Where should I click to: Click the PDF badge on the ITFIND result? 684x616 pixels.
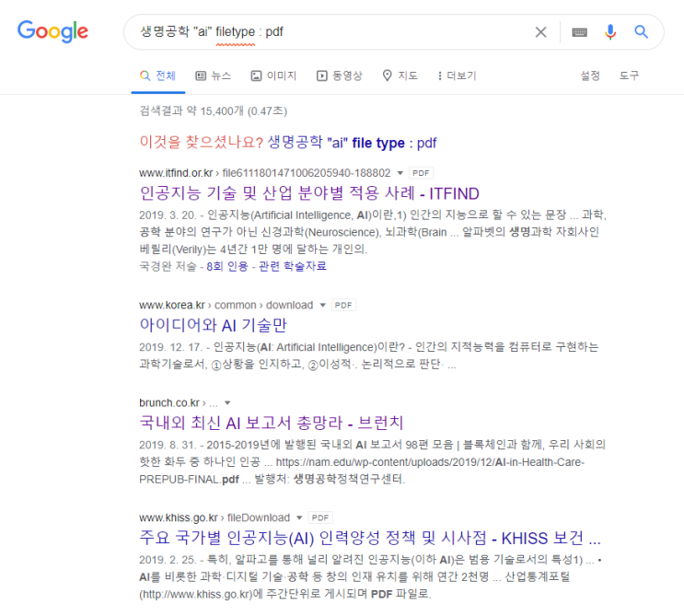[421, 173]
